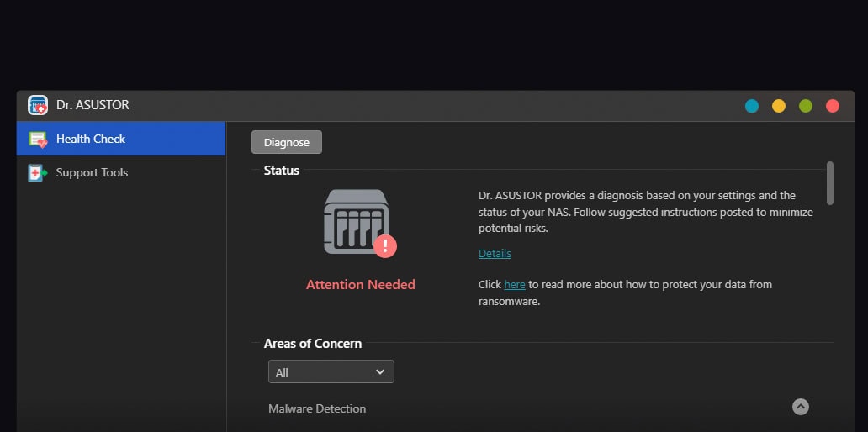Click the vertical scrollbar thumb

pyautogui.click(x=830, y=183)
